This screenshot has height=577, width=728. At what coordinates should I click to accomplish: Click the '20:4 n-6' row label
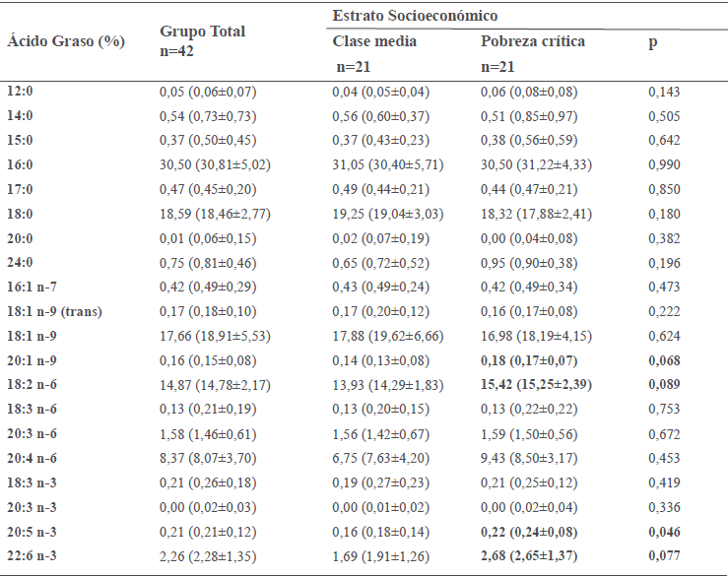coord(32,458)
